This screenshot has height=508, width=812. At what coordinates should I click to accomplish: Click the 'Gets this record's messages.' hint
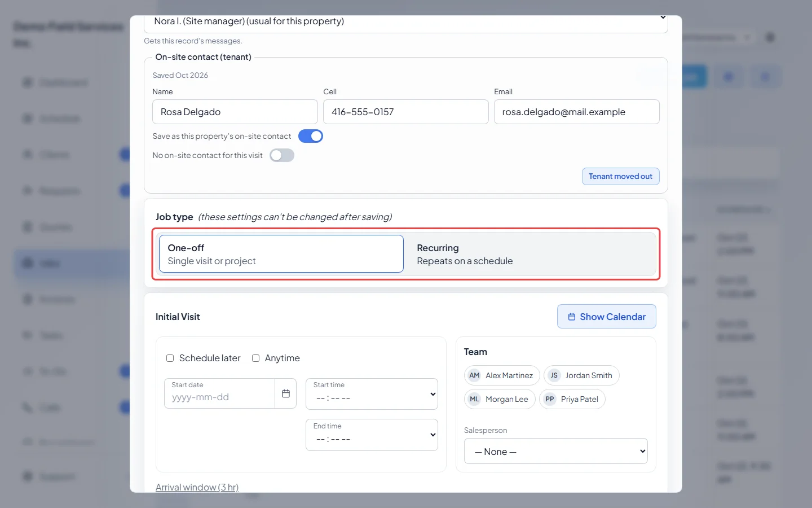click(x=193, y=41)
